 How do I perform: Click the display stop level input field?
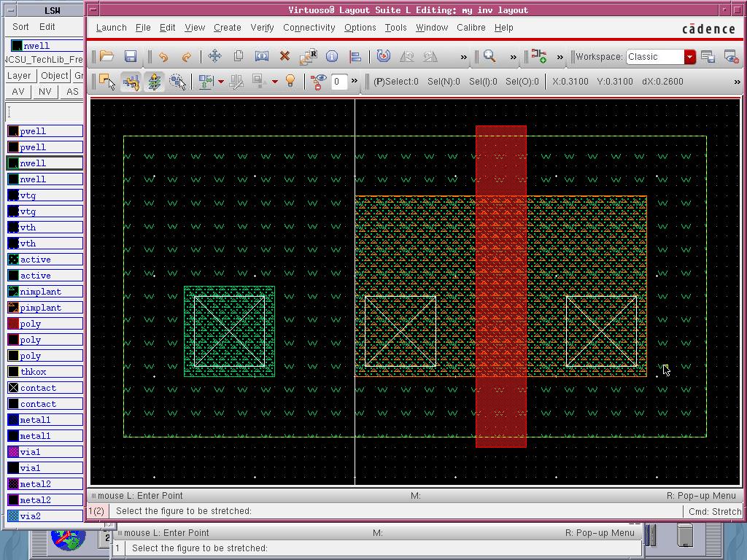[338, 82]
